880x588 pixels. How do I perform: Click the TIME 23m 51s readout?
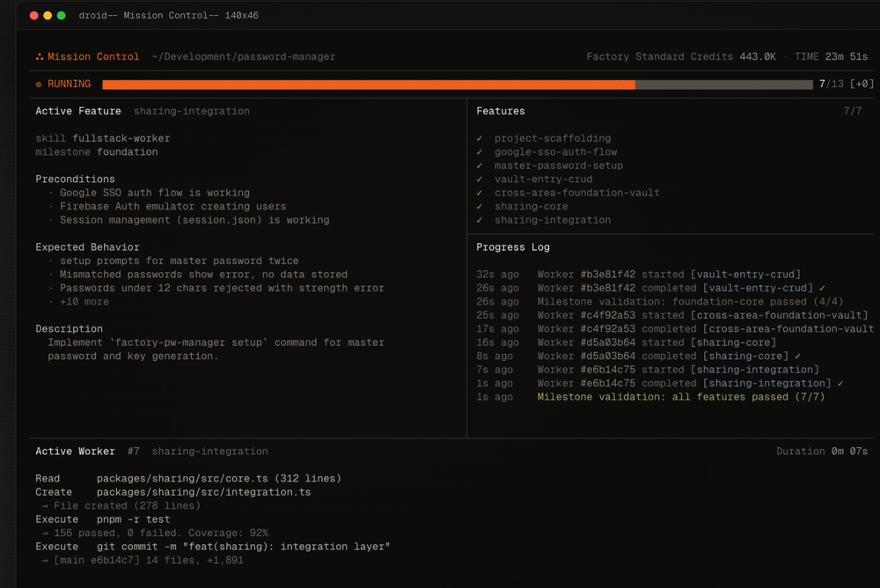click(832, 56)
